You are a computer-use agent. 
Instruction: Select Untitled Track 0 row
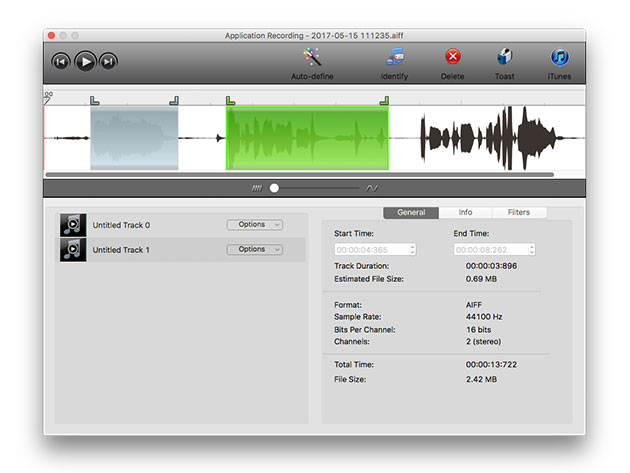pos(181,225)
